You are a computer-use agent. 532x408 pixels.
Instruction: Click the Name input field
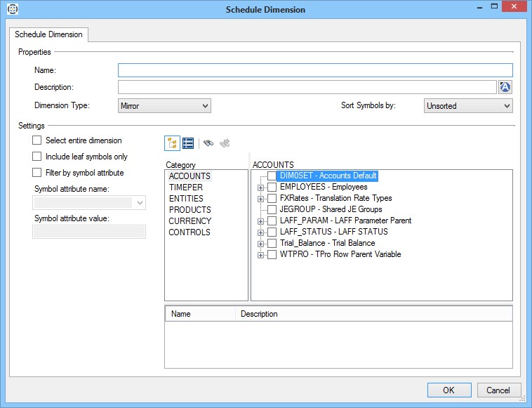(315, 70)
